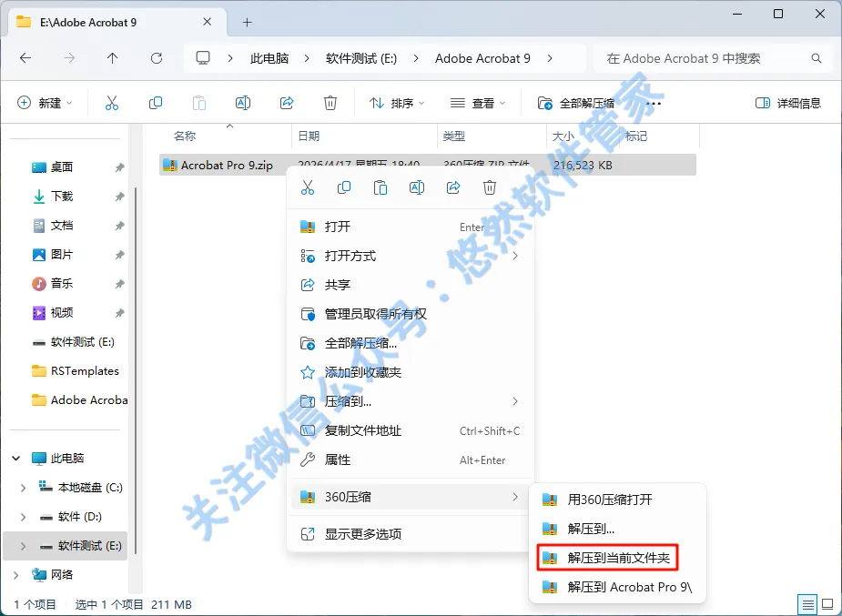Click 全部解压缩 toolbar button
Screen dimensions: 842x616
576,103
